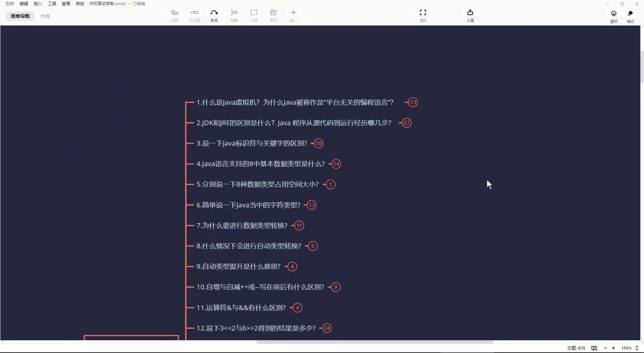Open the Format (格式) panel
Viewport: 644px width, 353px height.
pos(630,14)
